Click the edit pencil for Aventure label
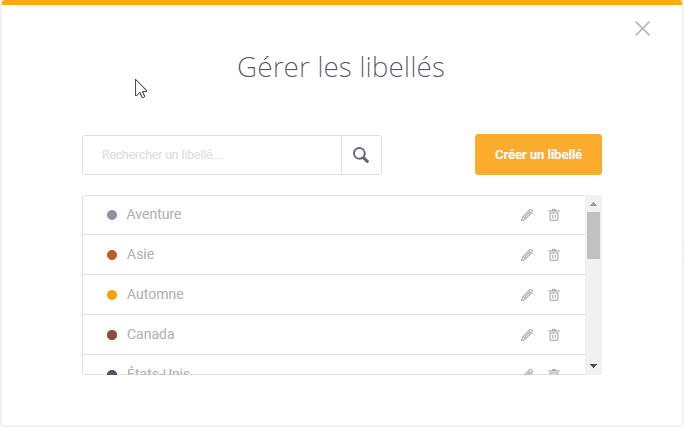684x427 pixels. 527,215
